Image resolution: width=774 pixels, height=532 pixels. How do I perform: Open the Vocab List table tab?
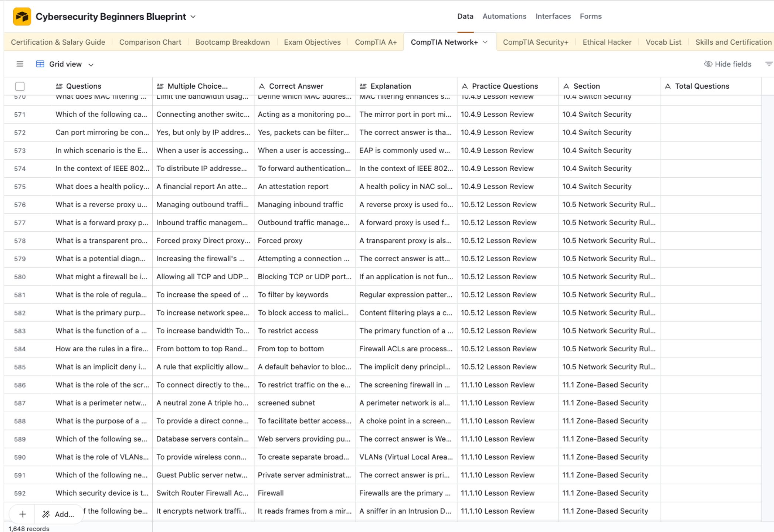(x=663, y=42)
